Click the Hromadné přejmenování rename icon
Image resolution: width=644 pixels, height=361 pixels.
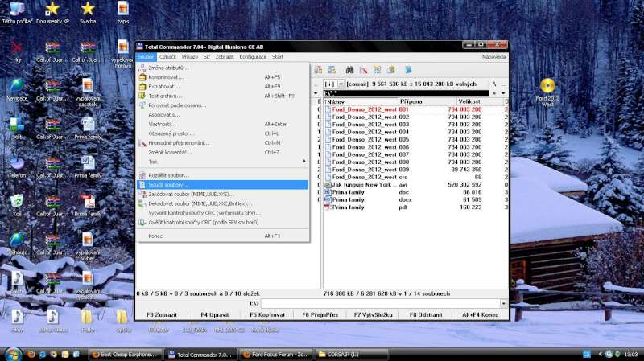(x=142, y=143)
